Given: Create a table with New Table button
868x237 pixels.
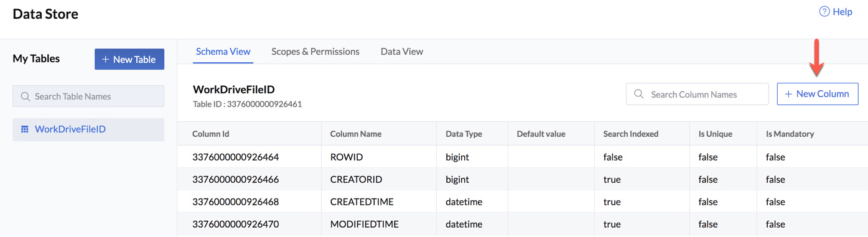Looking at the screenshot, I should pos(129,59).
